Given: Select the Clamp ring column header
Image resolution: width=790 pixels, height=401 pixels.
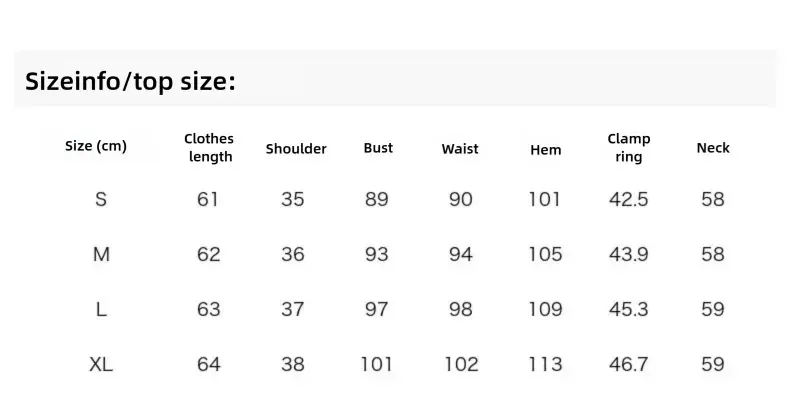Looking at the screenshot, I should coord(629,148).
